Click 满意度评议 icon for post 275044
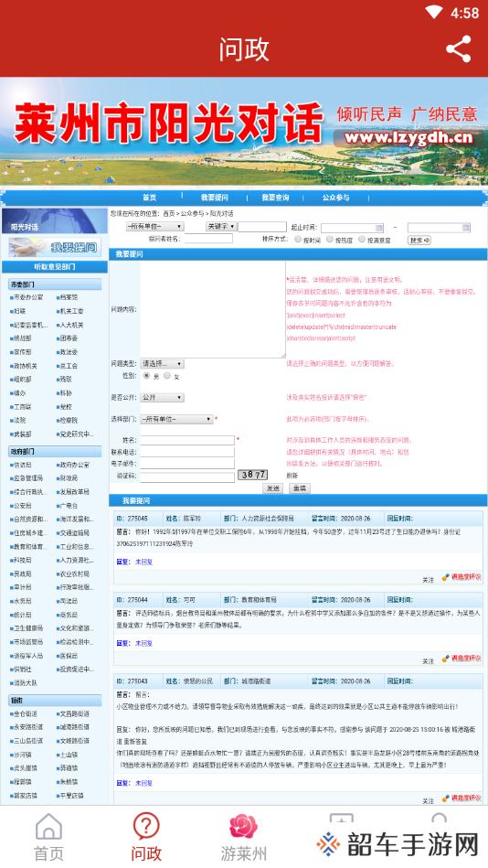Viewport: 488px width, 868px height. pos(461,659)
